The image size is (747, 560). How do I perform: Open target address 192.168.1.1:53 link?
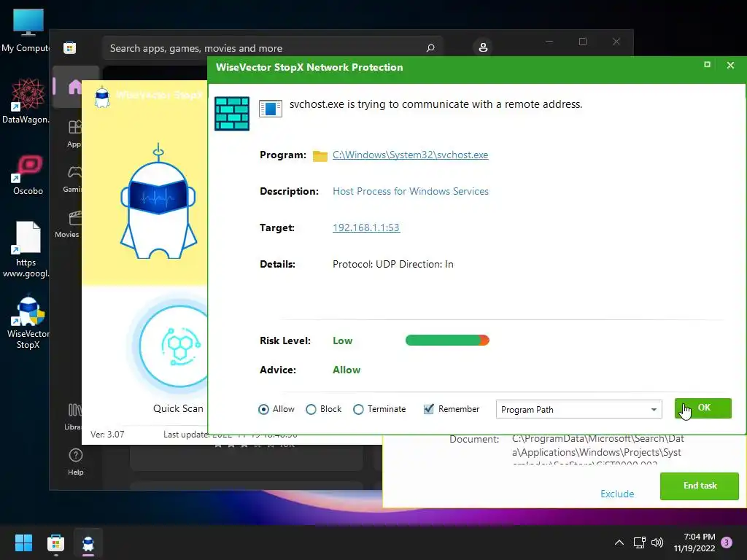click(366, 227)
